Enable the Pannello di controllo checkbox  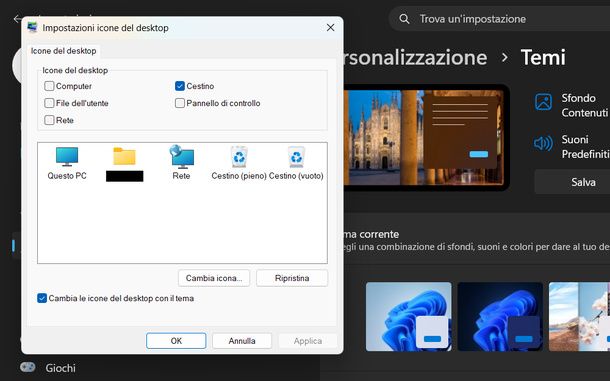coord(180,103)
